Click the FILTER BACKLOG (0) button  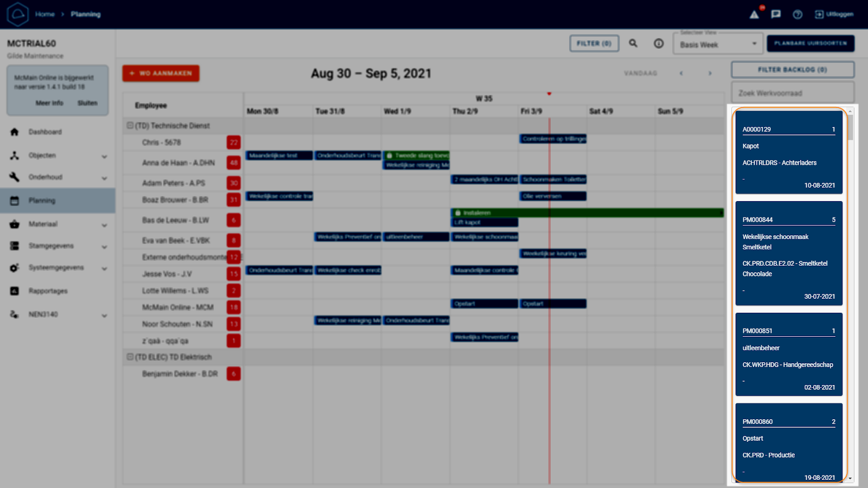pos(792,70)
